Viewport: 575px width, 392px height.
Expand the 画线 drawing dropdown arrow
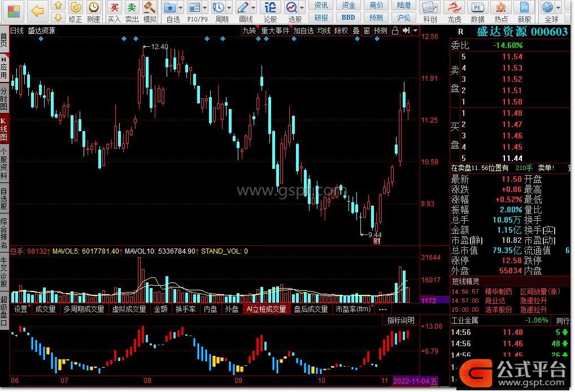click(x=254, y=8)
